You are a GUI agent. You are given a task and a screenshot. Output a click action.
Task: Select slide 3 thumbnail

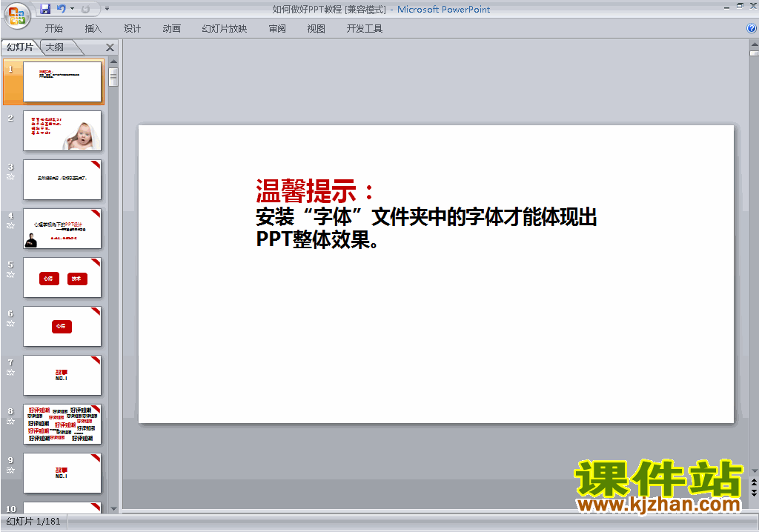click(62, 179)
